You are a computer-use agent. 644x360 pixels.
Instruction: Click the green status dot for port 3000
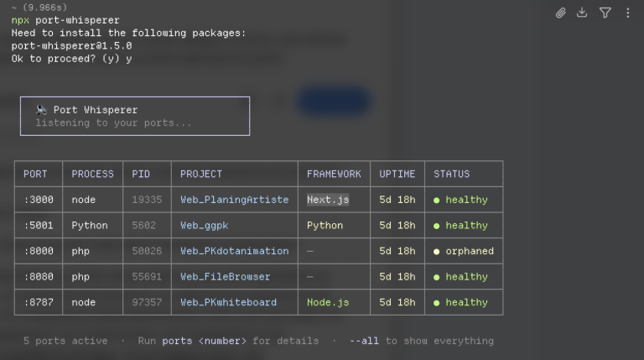pyautogui.click(x=437, y=201)
